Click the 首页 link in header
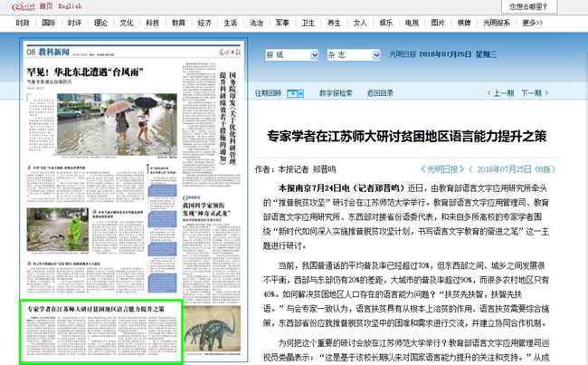The image size is (588, 365). click(x=44, y=5)
